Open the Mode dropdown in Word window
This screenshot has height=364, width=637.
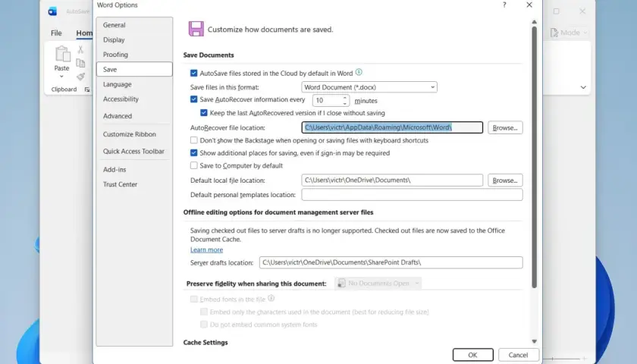pyautogui.click(x=585, y=33)
